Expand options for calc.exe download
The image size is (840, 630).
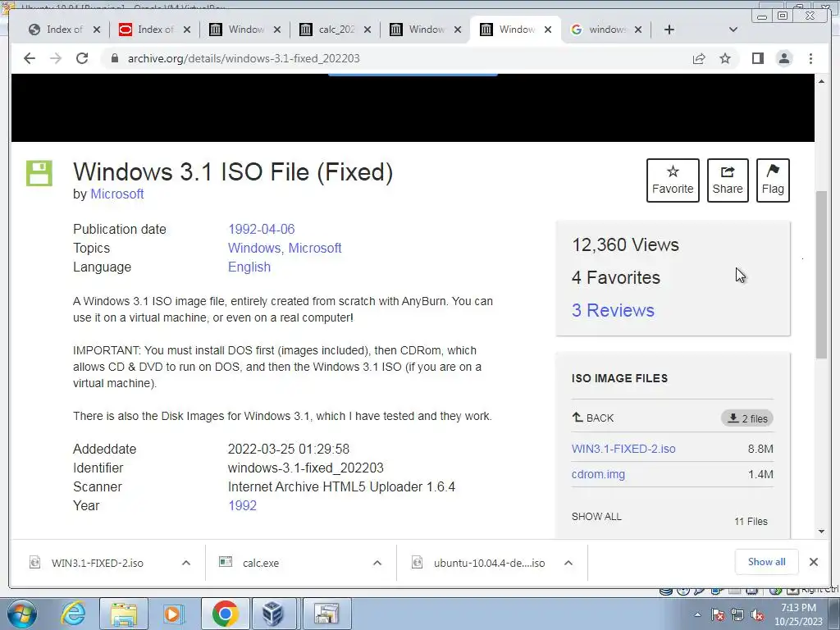[377, 563]
